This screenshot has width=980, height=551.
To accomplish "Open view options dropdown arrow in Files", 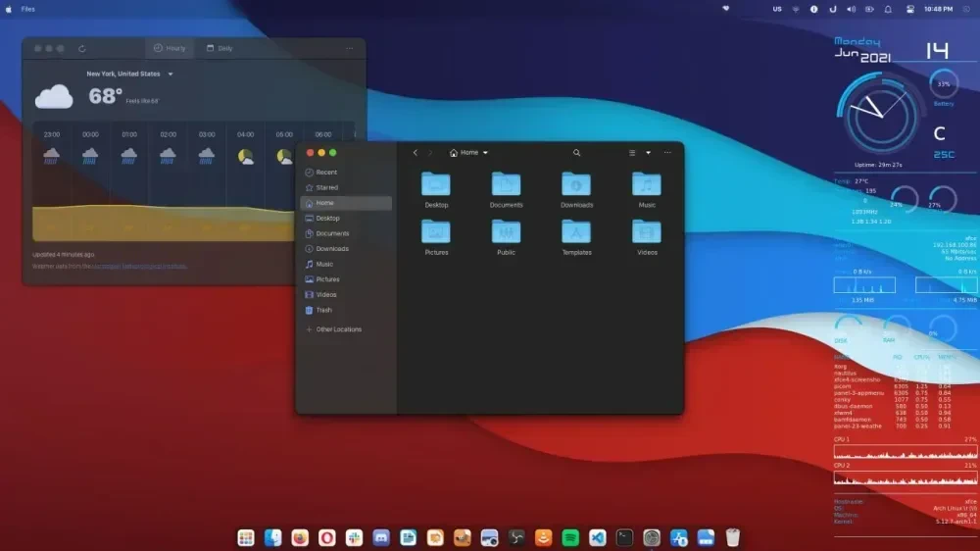I will coord(648,153).
